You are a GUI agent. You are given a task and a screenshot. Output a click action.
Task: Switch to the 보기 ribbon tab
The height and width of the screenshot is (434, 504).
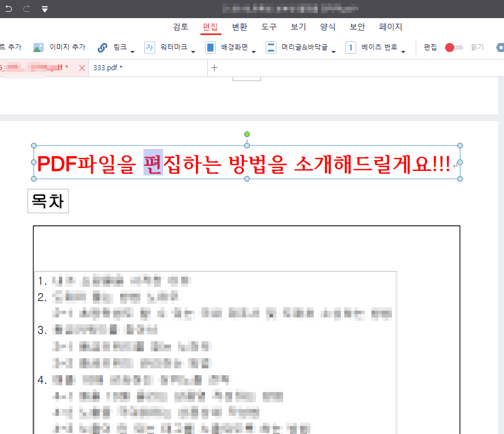tap(298, 27)
